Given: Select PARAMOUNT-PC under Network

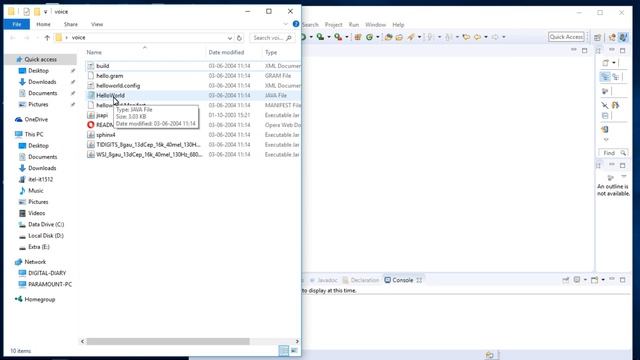Looking at the screenshot, I should point(50,284).
